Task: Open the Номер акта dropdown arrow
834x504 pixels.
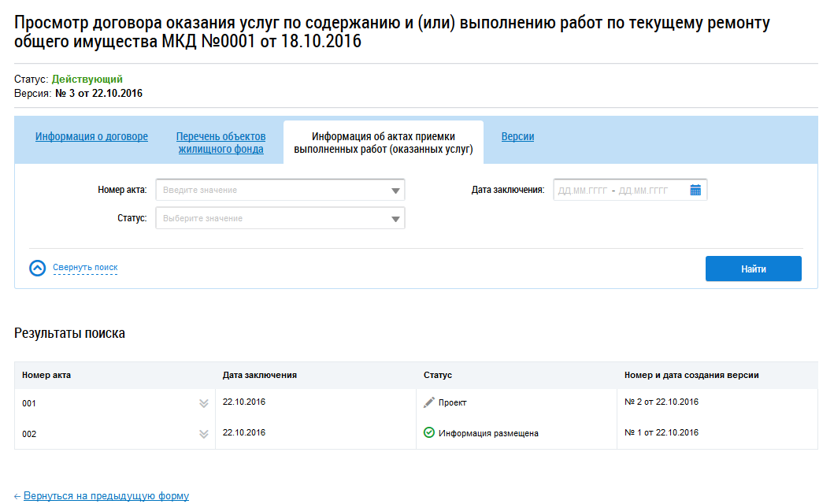Action: click(395, 191)
